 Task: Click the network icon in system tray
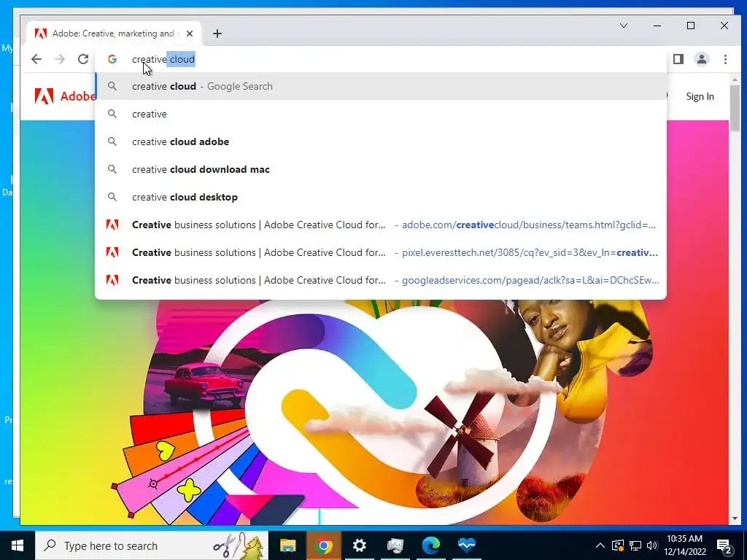coord(635,545)
